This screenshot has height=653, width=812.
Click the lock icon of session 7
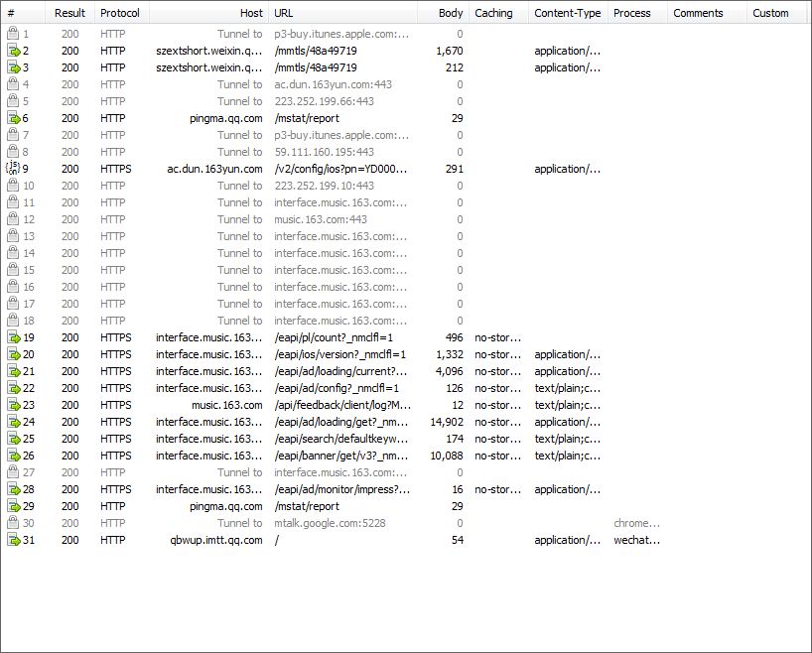[13, 135]
